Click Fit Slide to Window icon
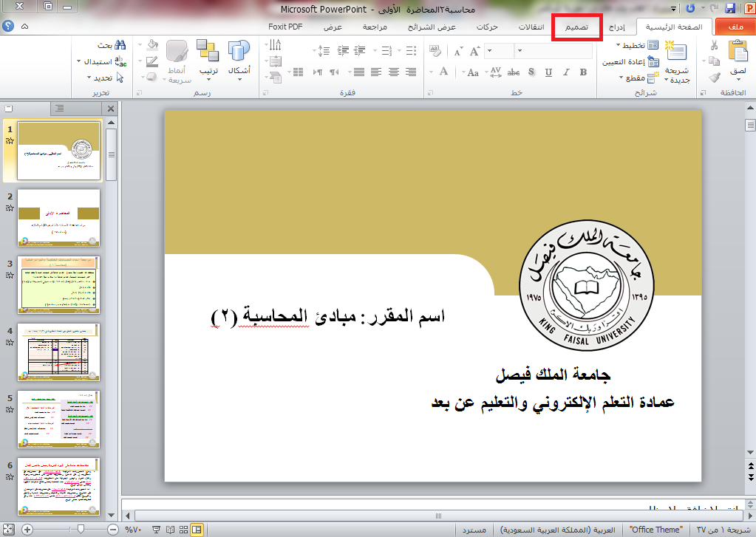 pos(8,530)
